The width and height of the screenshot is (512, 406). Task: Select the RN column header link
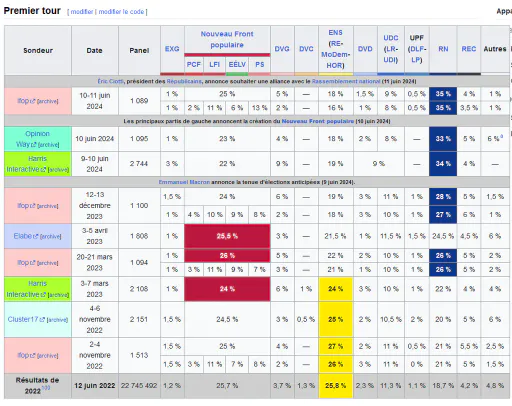point(443,49)
